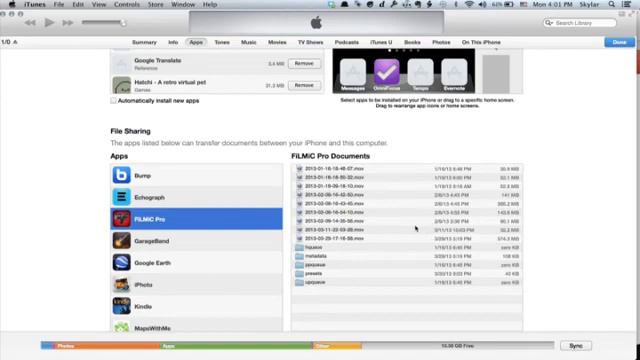Select the Kindle app icon
The image size is (640, 360).
pos(121,306)
